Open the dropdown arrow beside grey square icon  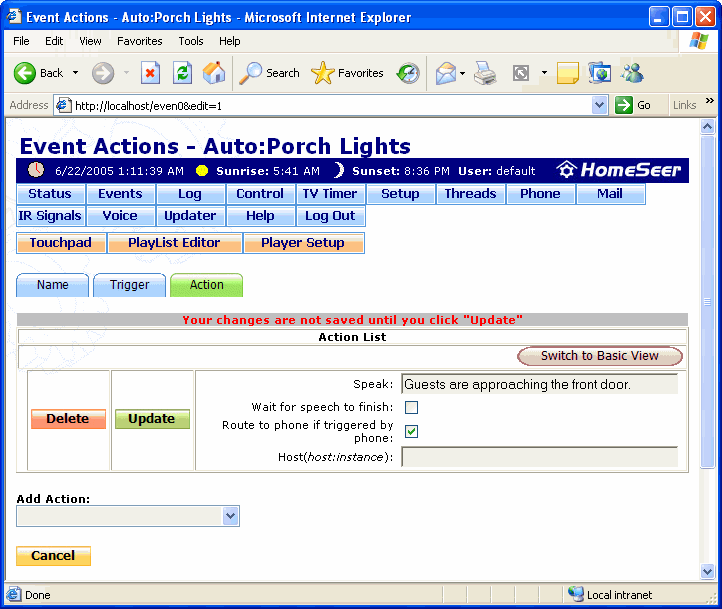(x=544, y=73)
